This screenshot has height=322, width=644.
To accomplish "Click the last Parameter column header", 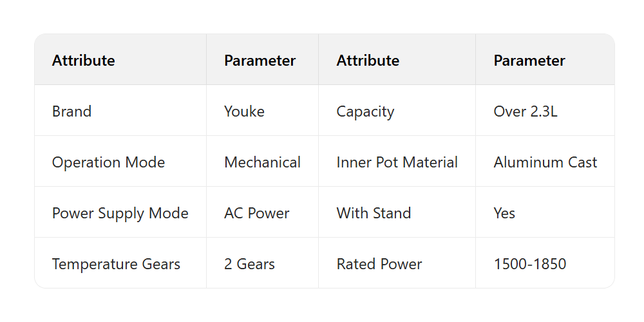I will (x=529, y=61).
